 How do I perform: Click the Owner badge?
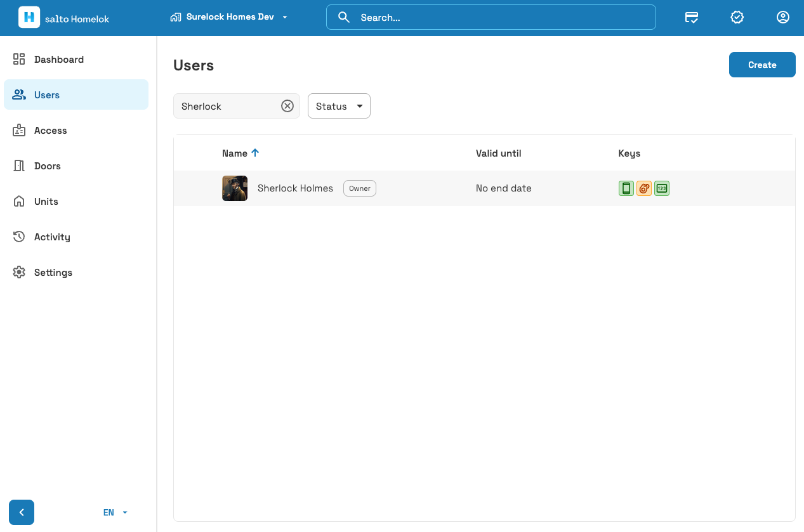pyautogui.click(x=360, y=188)
